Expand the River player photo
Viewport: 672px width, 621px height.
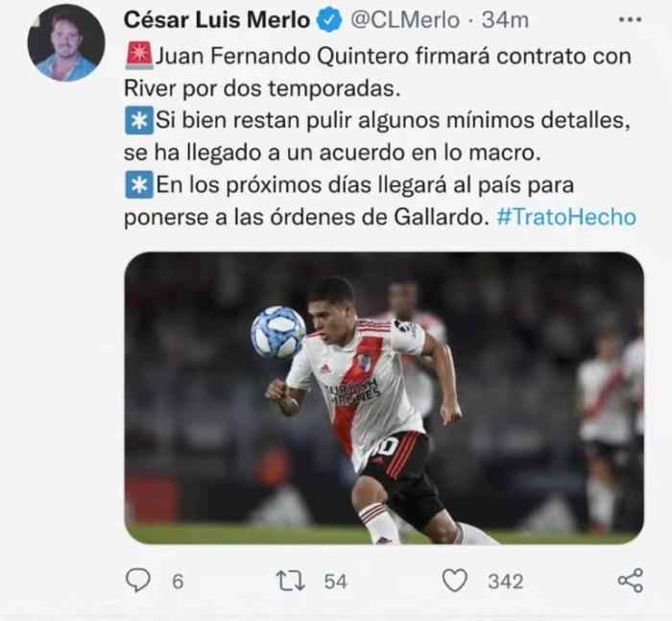coord(384,397)
